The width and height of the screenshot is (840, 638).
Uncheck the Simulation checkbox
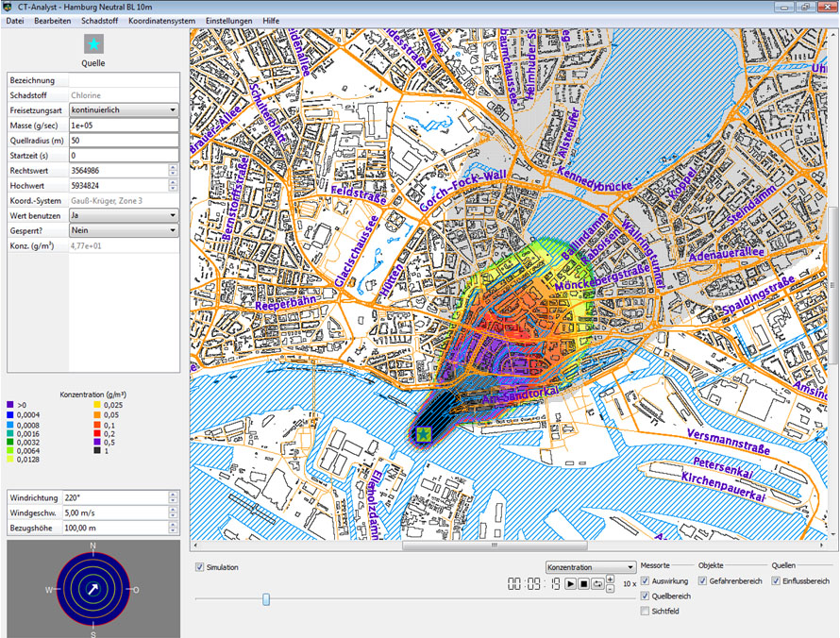coord(199,567)
